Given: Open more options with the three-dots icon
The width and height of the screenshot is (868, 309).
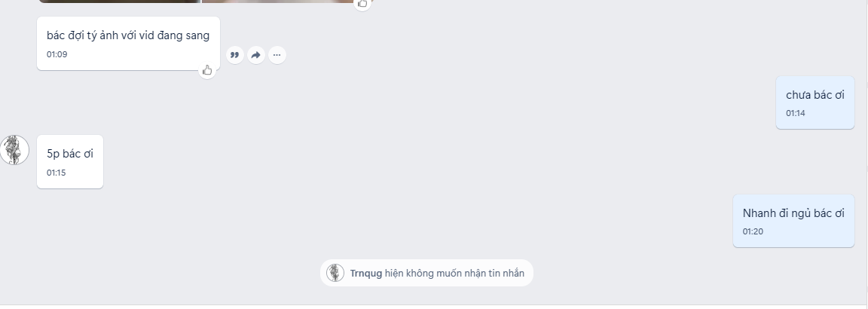Looking at the screenshot, I should pyautogui.click(x=277, y=55).
